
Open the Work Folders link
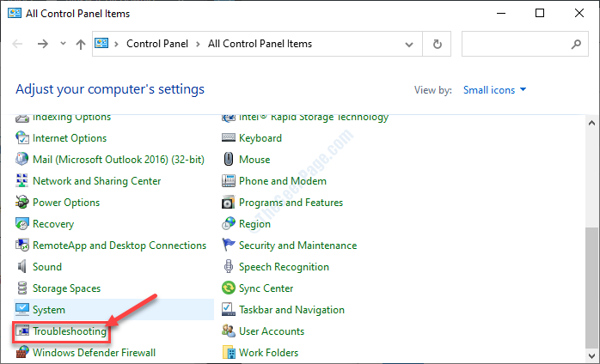(268, 353)
